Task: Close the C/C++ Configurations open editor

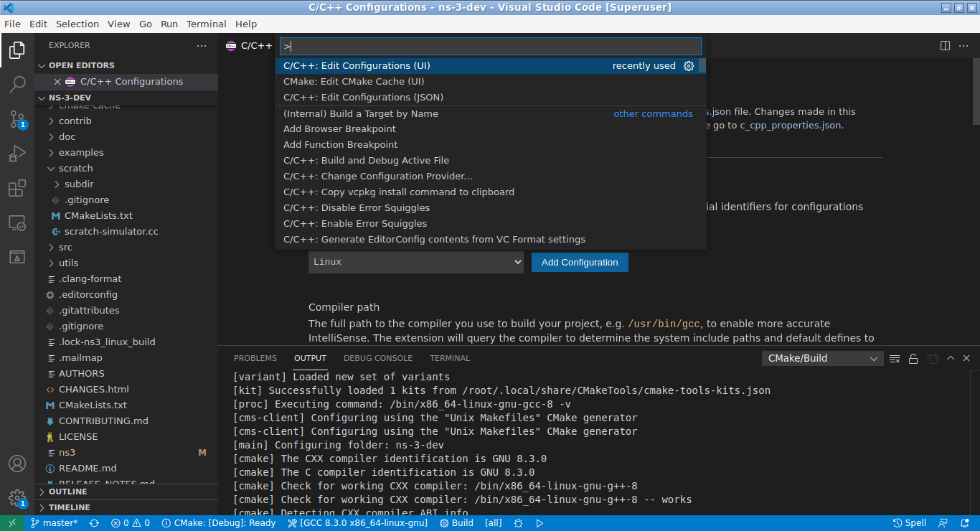Action: click(58, 82)
